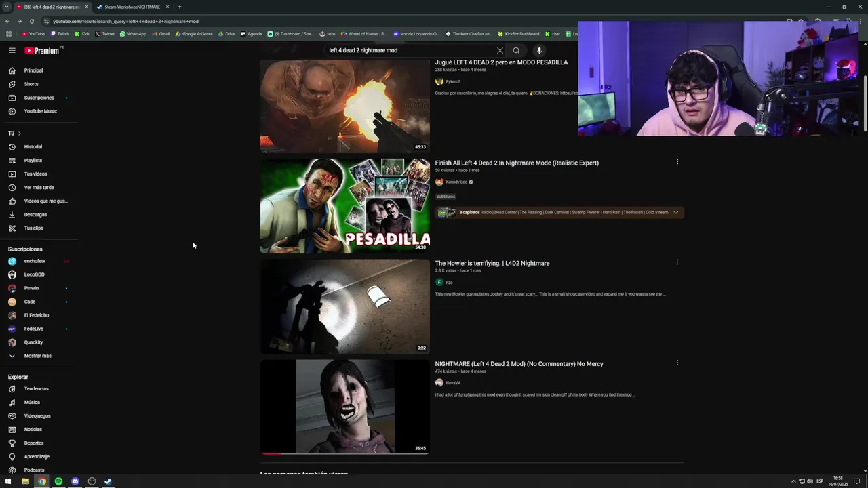This screenshot has height=488, width=868.
Task: Open the YouTube hamburger guide menu
Action: [x=12, y=50]
